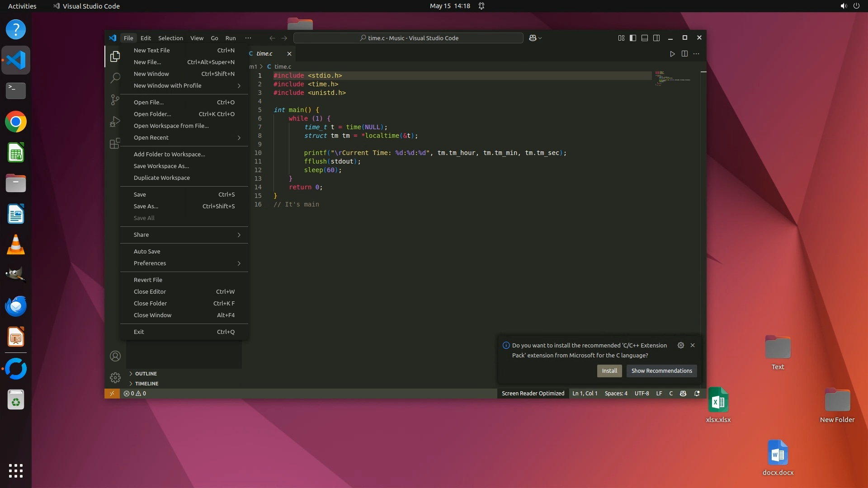The image size is (868, 488).
Task: Open the Run and Debug view
Action: click(115, 122)
